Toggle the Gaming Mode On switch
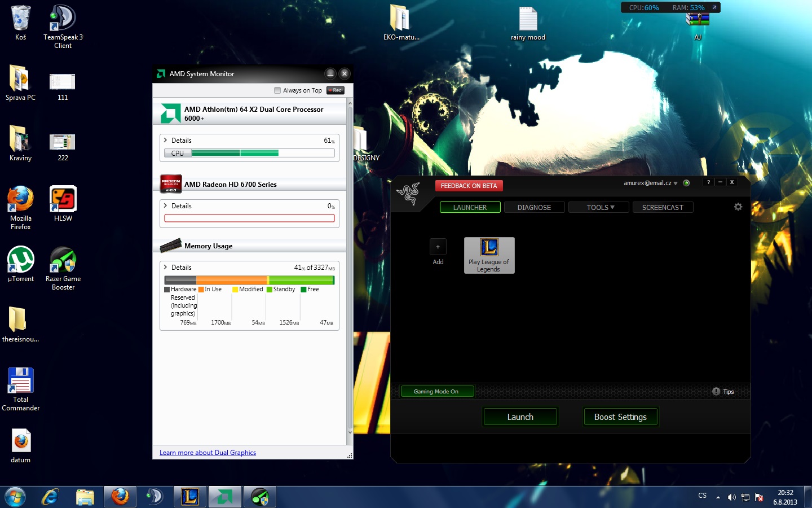Image resolution: width=812 pixels, height=508 pixels. [x=437, y=391]
